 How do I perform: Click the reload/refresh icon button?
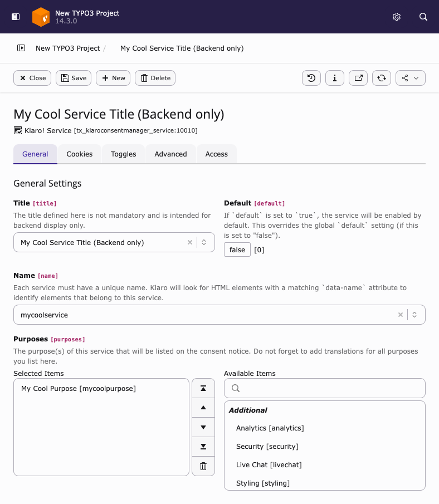[382, 78]
